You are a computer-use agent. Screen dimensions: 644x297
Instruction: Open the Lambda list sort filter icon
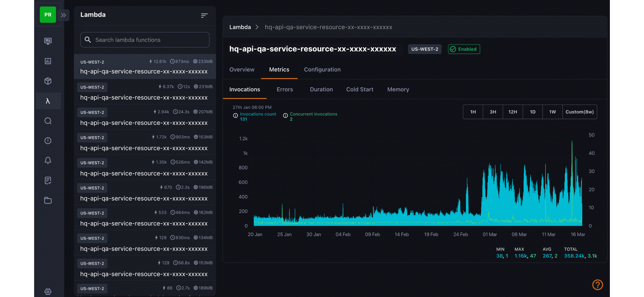pos(204,15)
